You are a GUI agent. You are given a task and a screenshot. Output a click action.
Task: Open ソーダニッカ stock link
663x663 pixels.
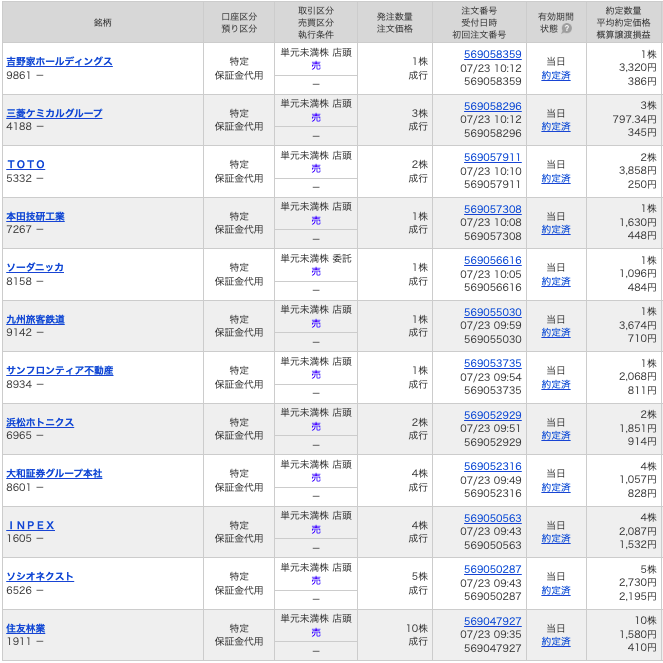[x=35, y=267]
